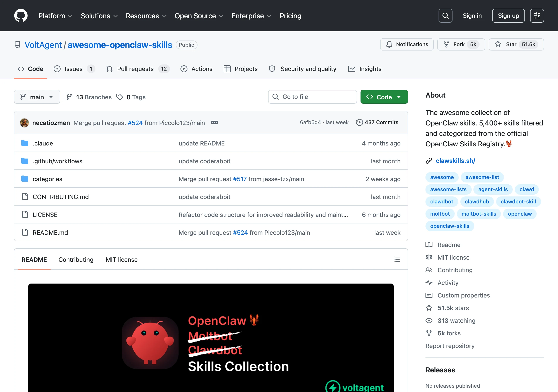Click the Tags label icon

click(120, 97)
